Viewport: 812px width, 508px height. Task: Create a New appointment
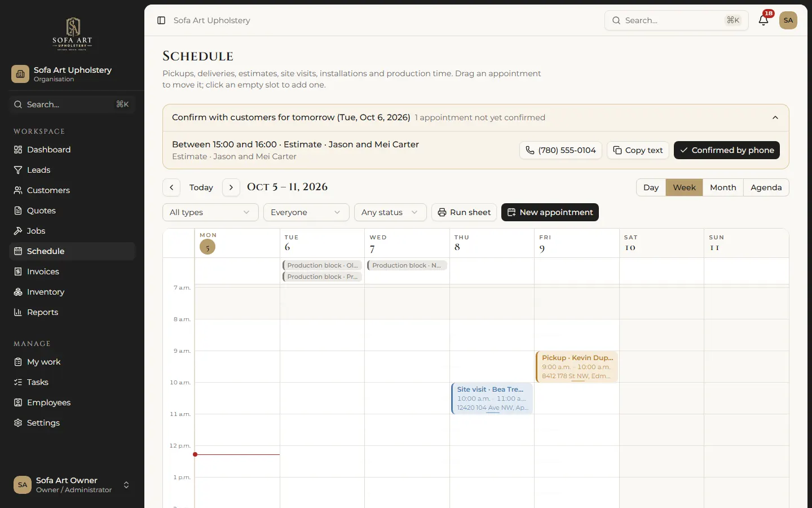click(x=550, y=212)
